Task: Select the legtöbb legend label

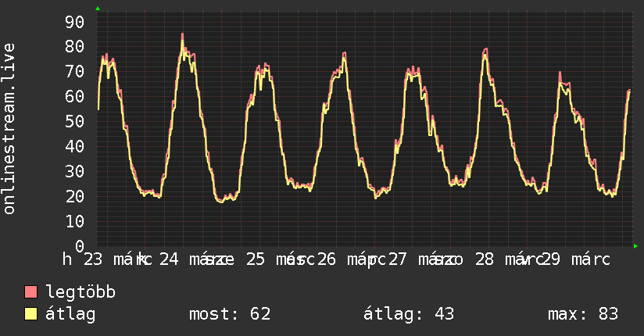Action: (x=80, y=292)
